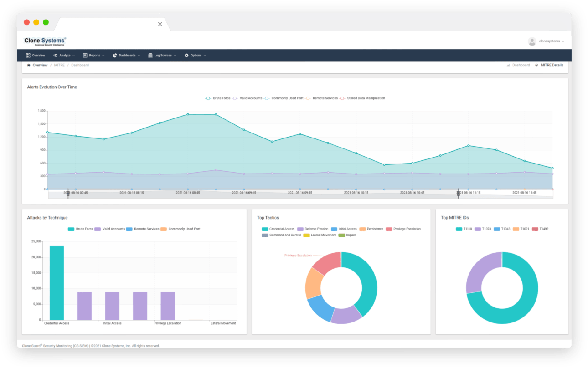Screen dimensions: 588x368
Task: Toggle Valid Accounts series in Alerts chart
Action: 248,98
